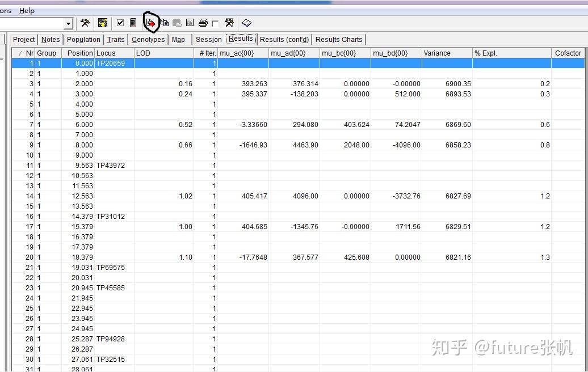Switch to the Traits tab
Viewport: 588px width, 372px height.
[116, 39]
